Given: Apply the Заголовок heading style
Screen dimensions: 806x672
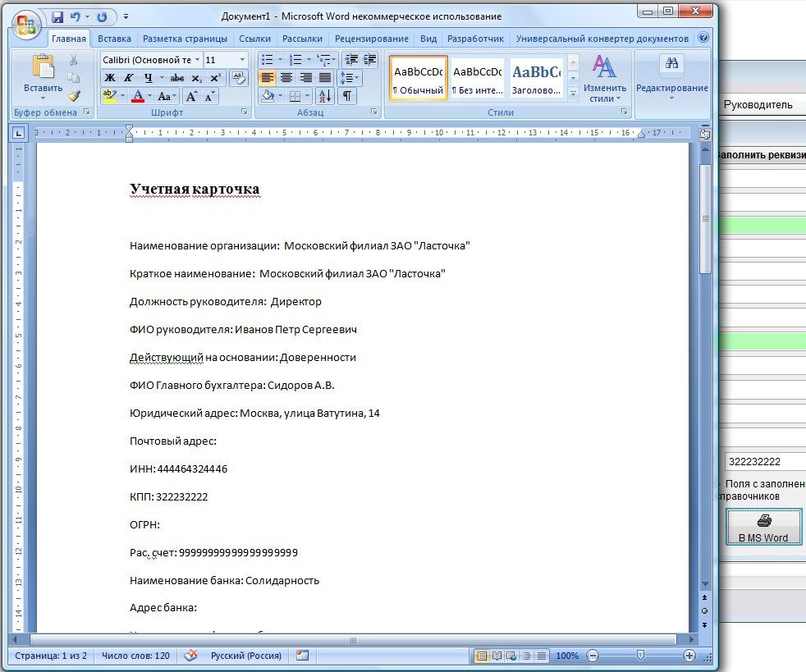Looking at the screenshot, I should click(x=536, y=78).
